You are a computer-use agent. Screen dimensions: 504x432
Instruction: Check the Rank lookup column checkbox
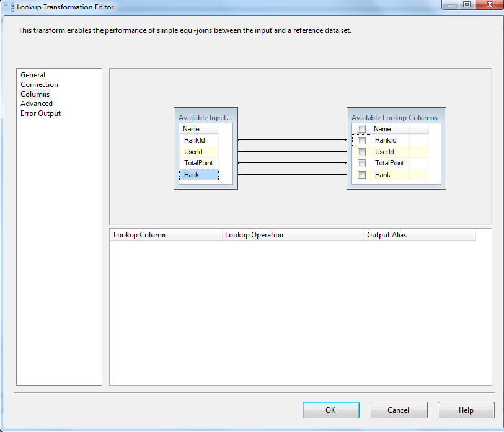coord(361,175)
